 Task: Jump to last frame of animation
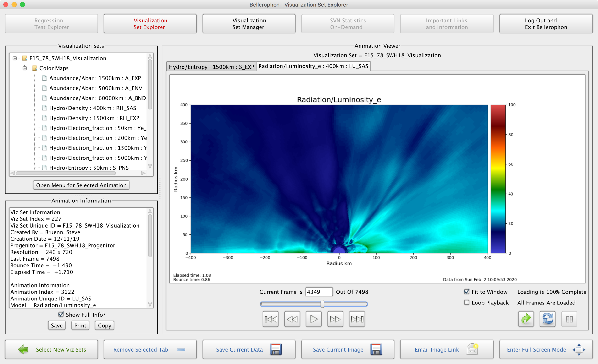coord(357,319)
